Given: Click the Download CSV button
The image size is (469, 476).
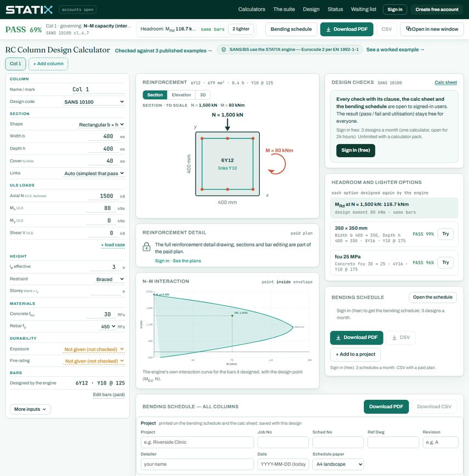Looking at the screenshot, I should [434, 407].
